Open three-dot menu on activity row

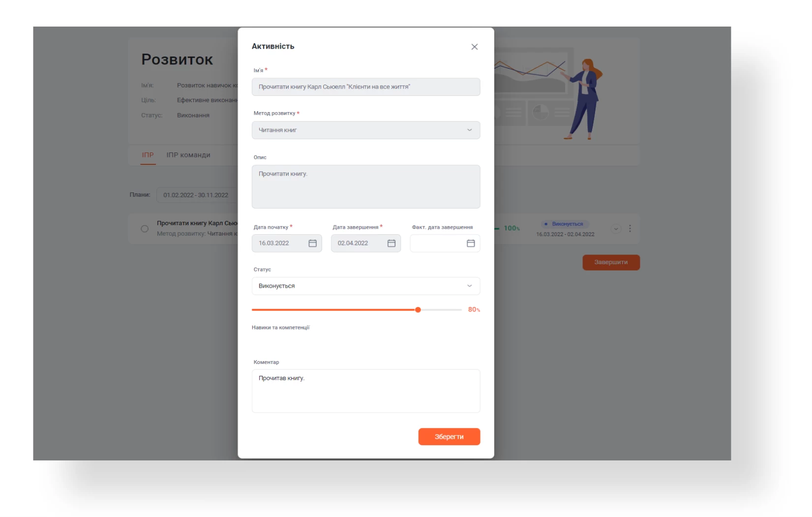point(630,228)
